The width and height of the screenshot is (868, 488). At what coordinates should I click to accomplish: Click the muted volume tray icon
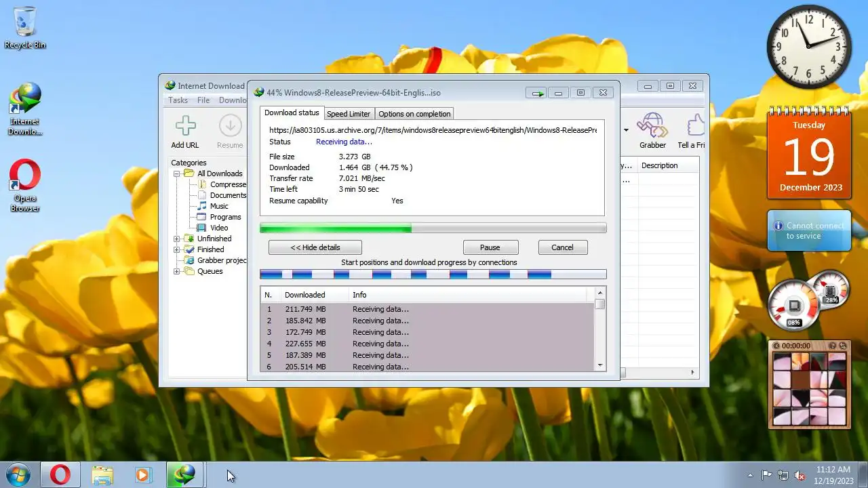coord(800,475)
